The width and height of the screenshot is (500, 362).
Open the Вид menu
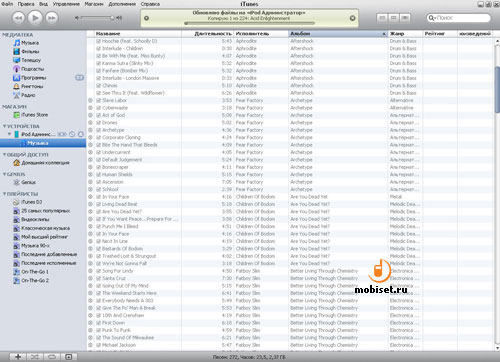point(43,4)
